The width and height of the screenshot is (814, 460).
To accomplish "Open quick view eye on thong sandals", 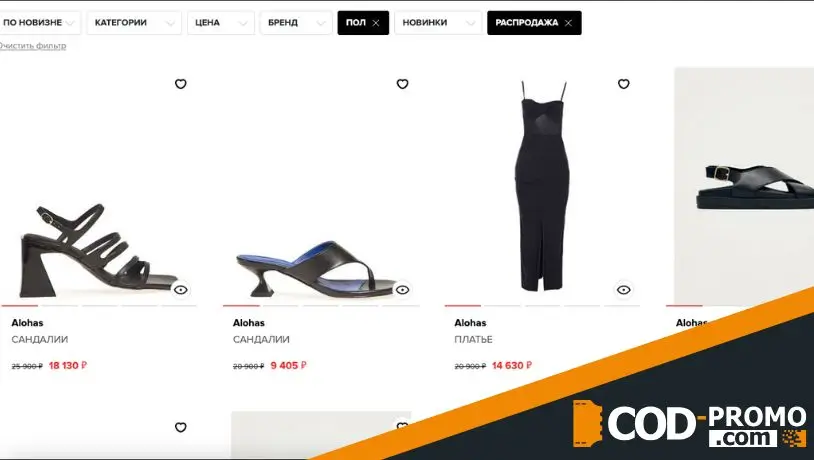I will pyautogui.click(x=402, y=290).
